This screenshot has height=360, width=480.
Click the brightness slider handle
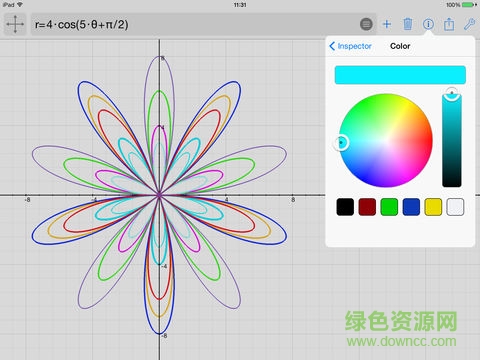(x=452, y=93)
